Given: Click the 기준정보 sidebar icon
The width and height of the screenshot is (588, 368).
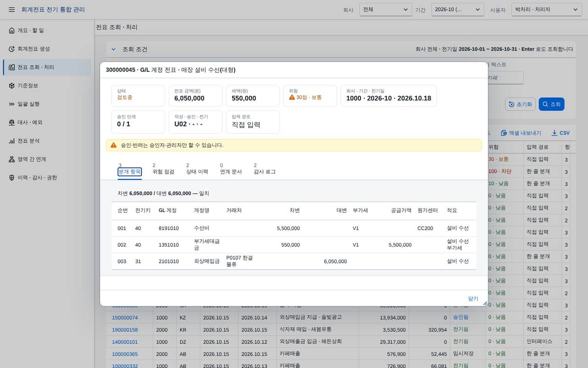Looking at the screenshot, I should [x=11, y=86].
